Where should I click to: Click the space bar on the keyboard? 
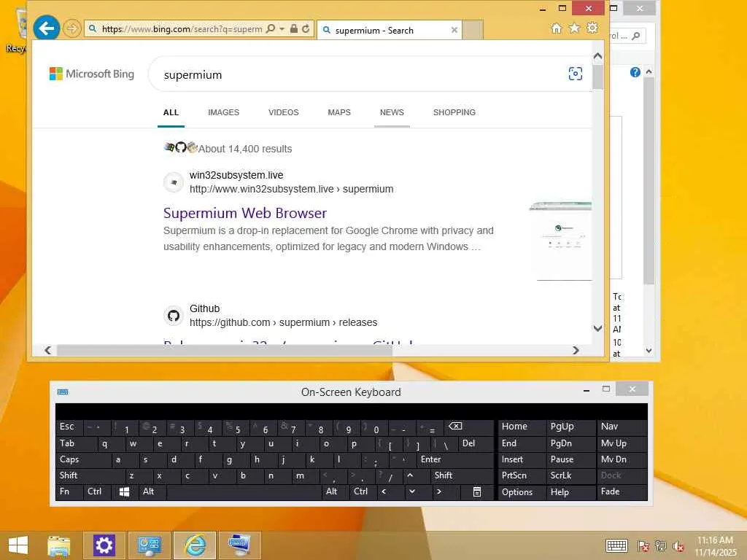point(244,492)
